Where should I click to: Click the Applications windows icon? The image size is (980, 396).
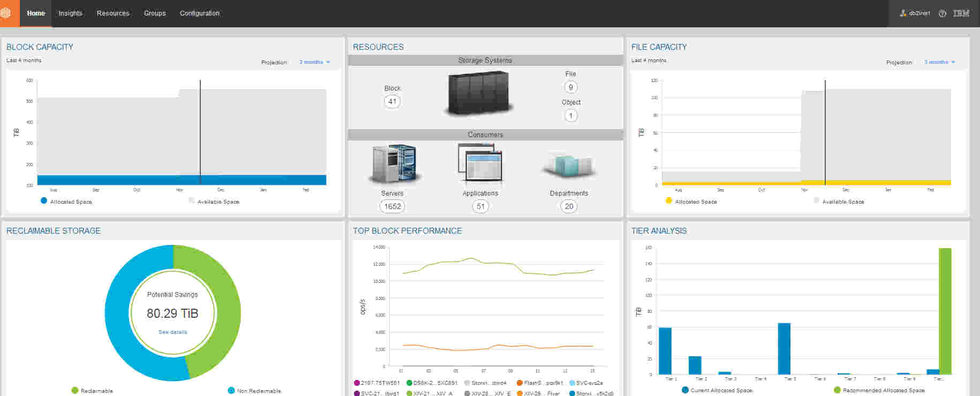click(x=480, y=165)
